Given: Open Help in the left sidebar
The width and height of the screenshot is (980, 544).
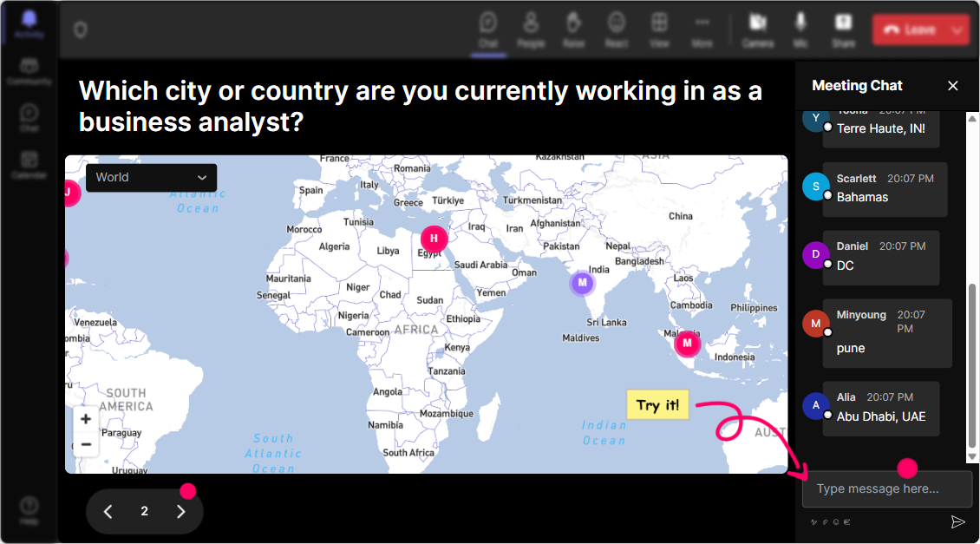Looking at the screenshot, I should 29,510.
